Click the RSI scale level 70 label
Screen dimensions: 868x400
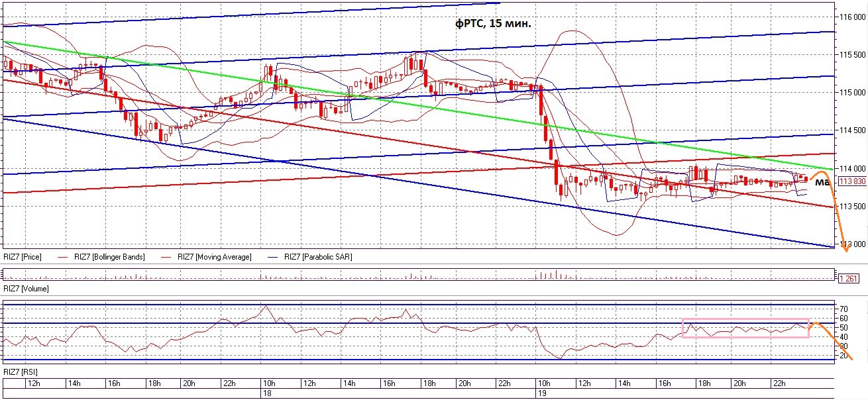click(843, 309)
